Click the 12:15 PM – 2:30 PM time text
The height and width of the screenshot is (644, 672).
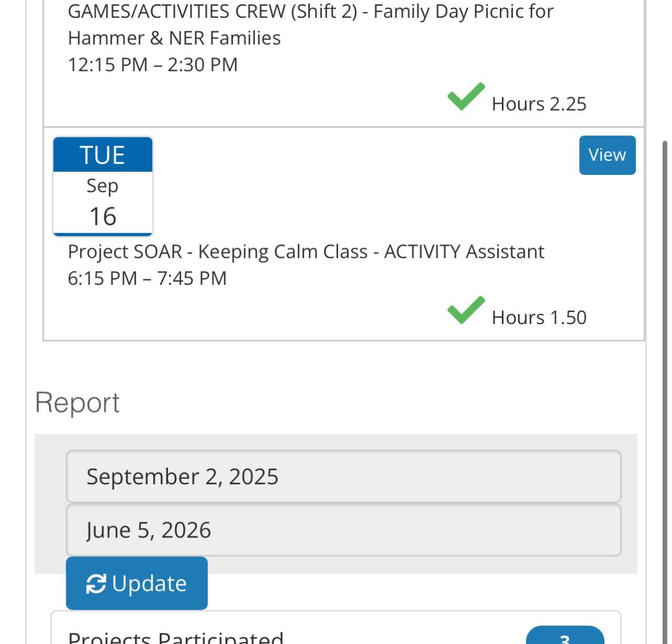(x=153, y=65)
